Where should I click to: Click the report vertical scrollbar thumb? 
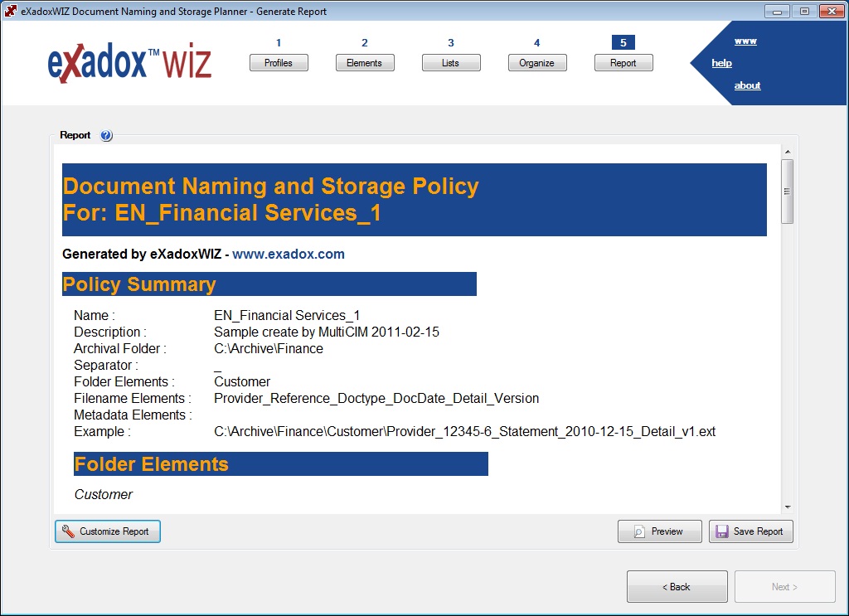click(787, 192)
